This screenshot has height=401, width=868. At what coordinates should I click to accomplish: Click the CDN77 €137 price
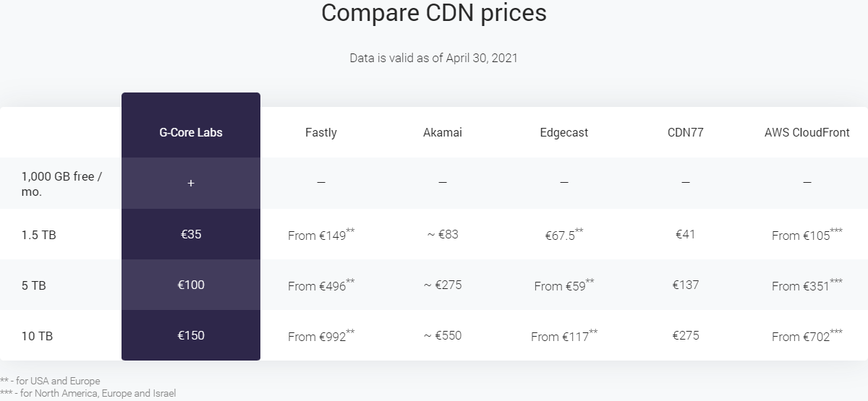coord(685,285)
